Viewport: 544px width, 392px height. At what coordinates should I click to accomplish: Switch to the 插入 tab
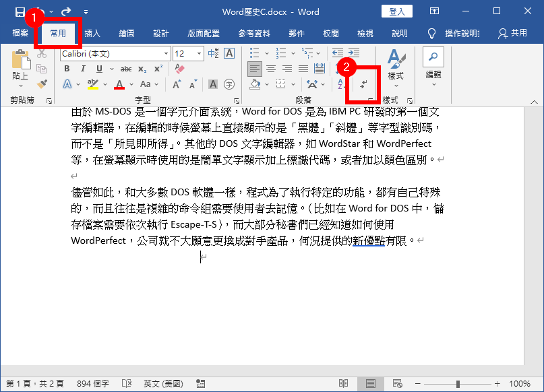coord(92,33)
